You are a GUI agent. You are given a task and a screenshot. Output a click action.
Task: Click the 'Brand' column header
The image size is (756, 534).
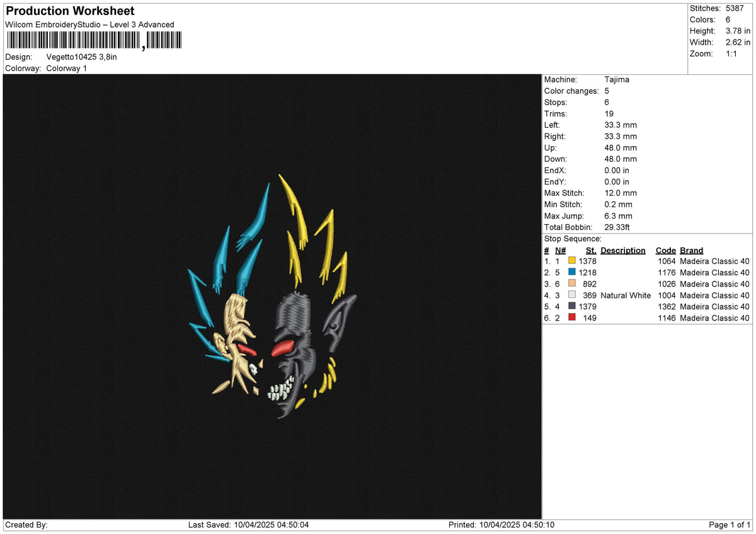point(692,250)
